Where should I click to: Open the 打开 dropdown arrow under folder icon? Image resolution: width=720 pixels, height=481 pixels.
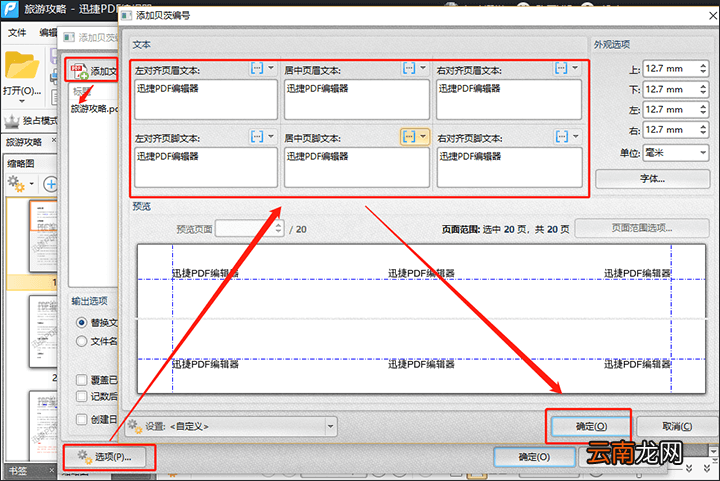pyautogui.click(x=22, y=101)
